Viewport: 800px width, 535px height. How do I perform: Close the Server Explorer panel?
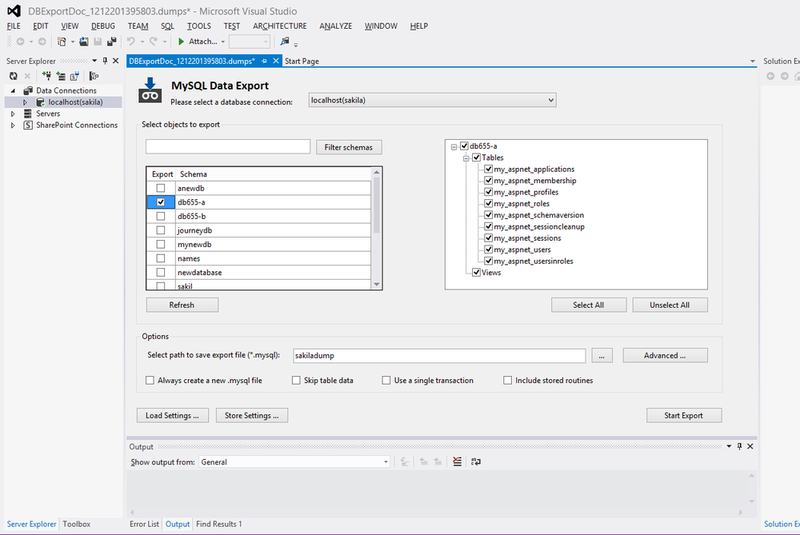116,61
